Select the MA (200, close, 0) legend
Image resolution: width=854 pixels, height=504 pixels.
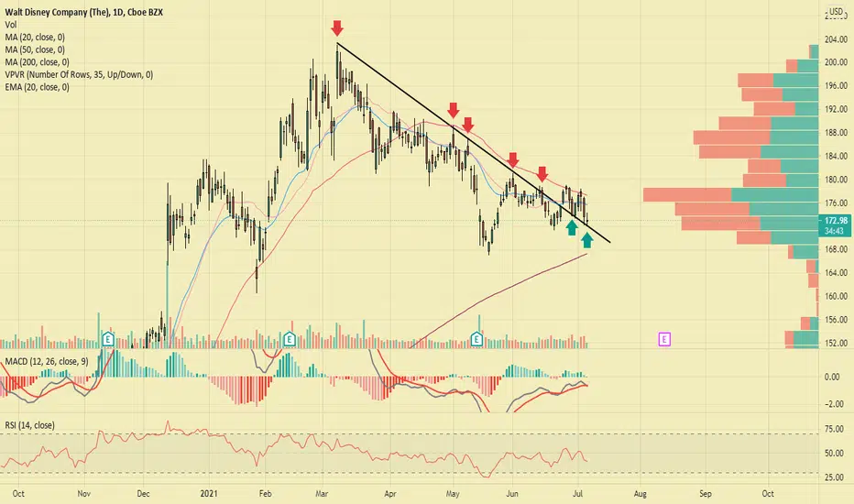click(x=37, y=62)
